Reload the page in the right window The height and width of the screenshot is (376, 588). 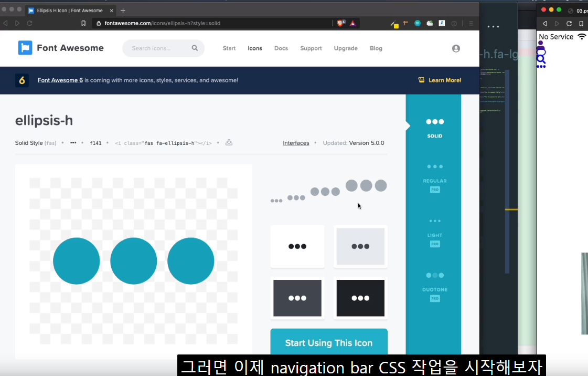[x=569, y=24]
